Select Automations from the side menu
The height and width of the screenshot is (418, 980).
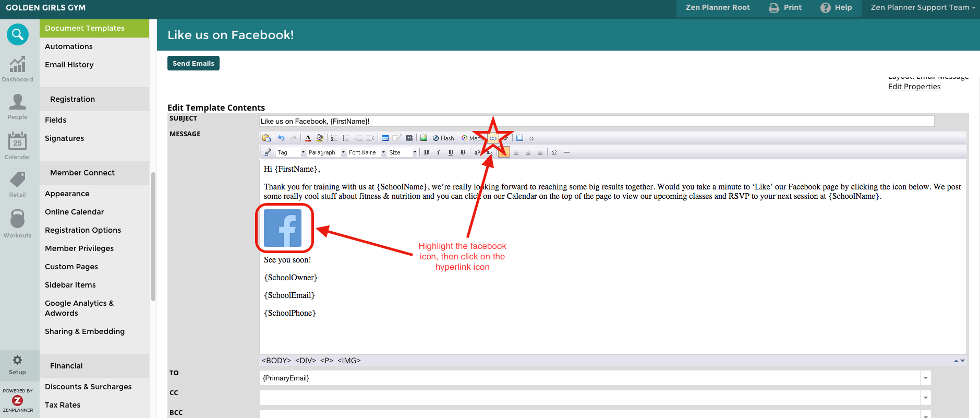pos(68,46)
